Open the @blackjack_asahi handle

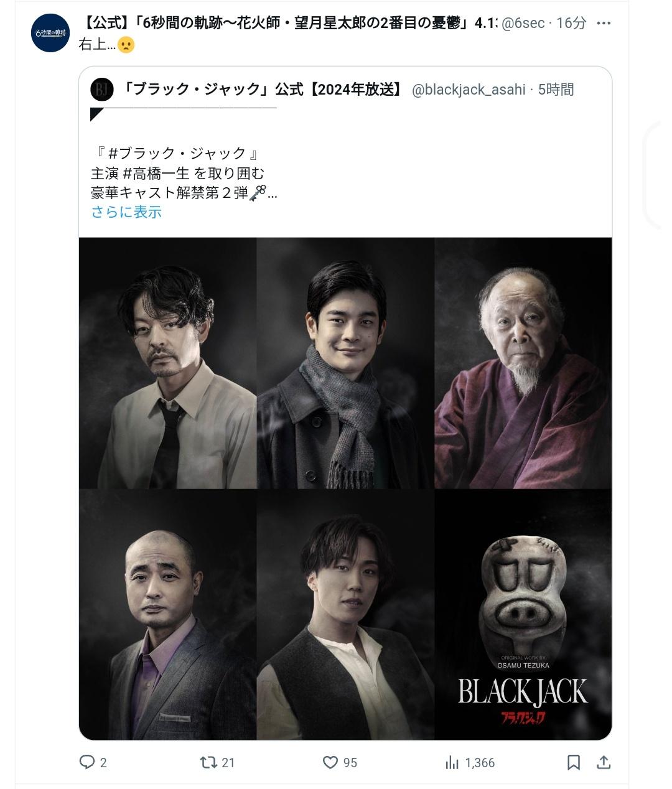point(469,90)
